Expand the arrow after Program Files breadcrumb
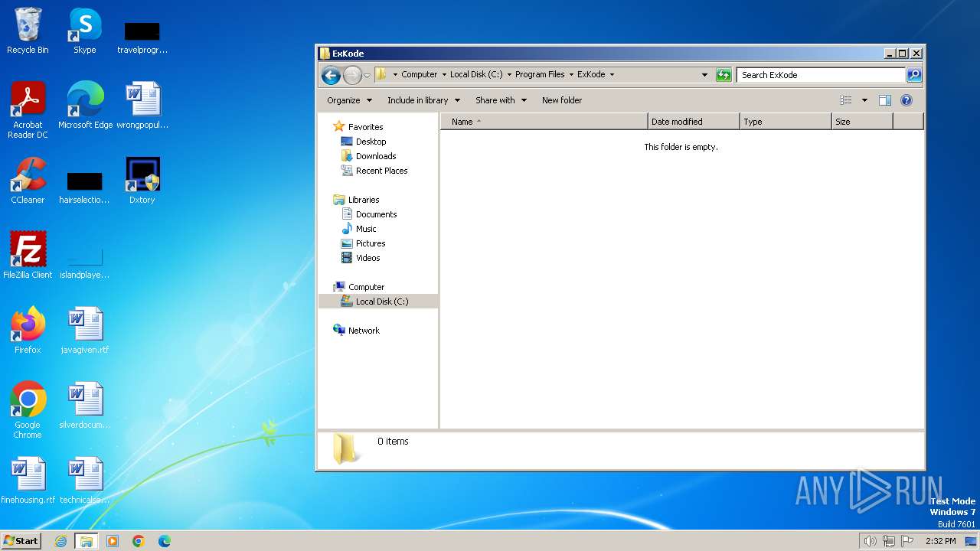980x551 pixels. 571,75
